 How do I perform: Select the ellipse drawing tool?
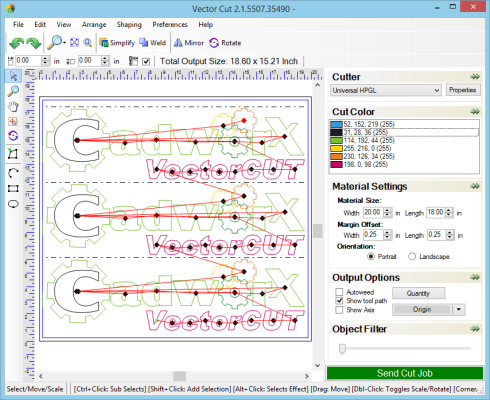[x=13, y=204]
